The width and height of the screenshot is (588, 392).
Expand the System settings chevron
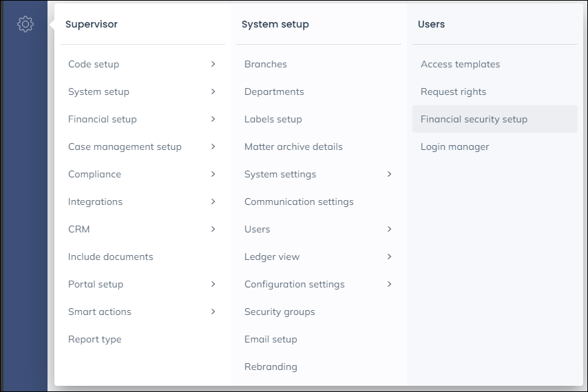coord(390,174)
